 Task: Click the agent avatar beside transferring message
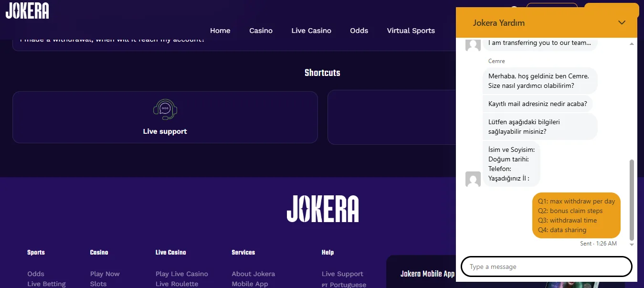(x=473, y=44)
